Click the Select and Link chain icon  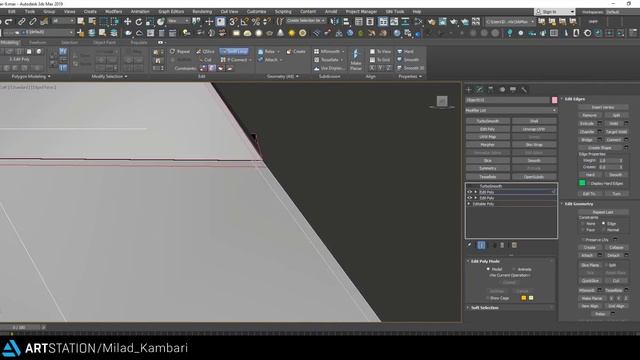pos(22,22)
